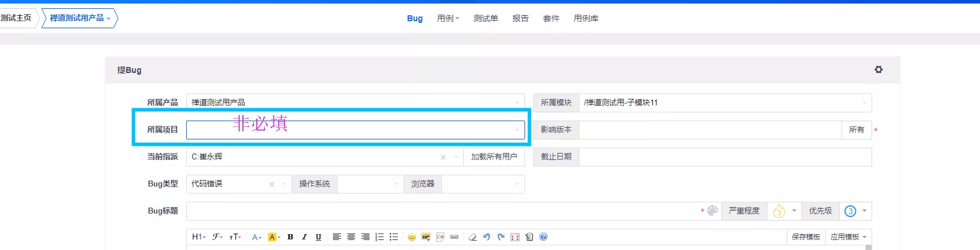Click 保存模板 button
The height and width of the screenshot is (250, 980).
point(806,237)
